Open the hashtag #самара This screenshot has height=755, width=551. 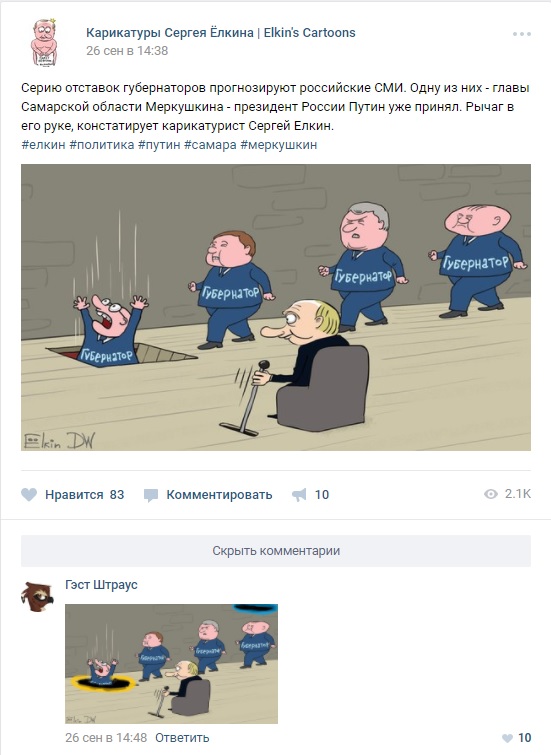coord(210,145)
